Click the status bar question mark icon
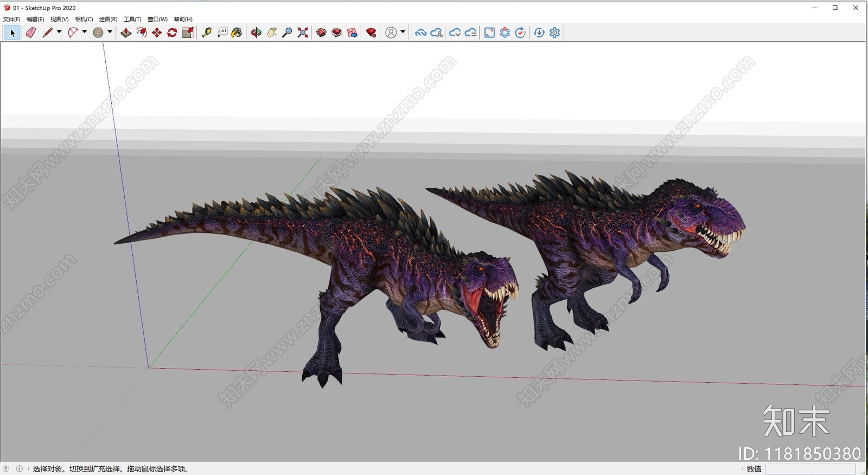This screenshot has height=475, width=868. [x=6, y=468]
